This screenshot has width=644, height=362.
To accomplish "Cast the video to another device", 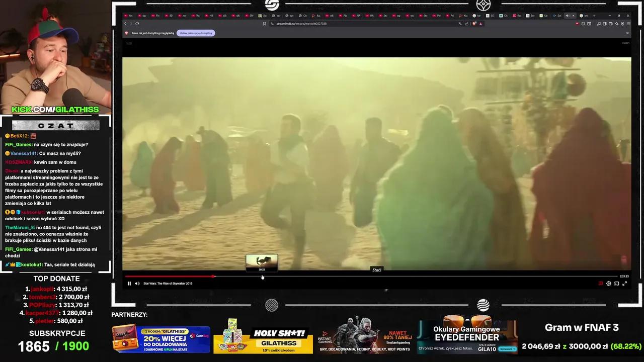I will pos(616,284).
